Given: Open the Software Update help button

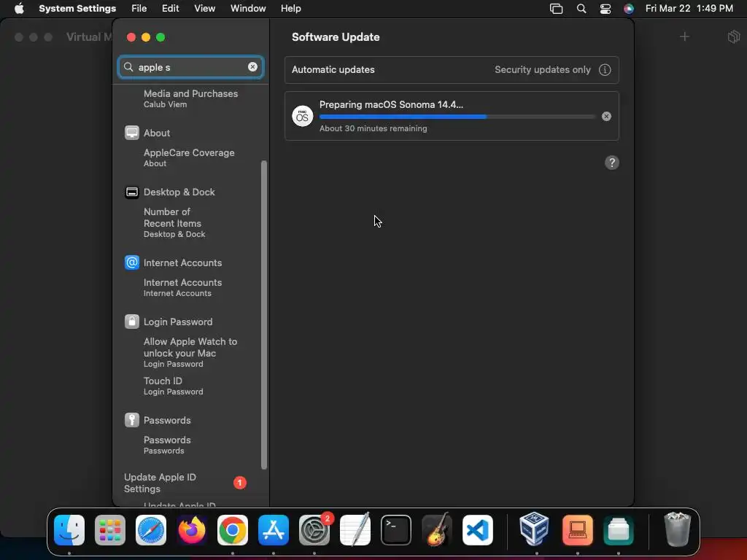Looking at the screenshot, I should (x=612, y=163).
